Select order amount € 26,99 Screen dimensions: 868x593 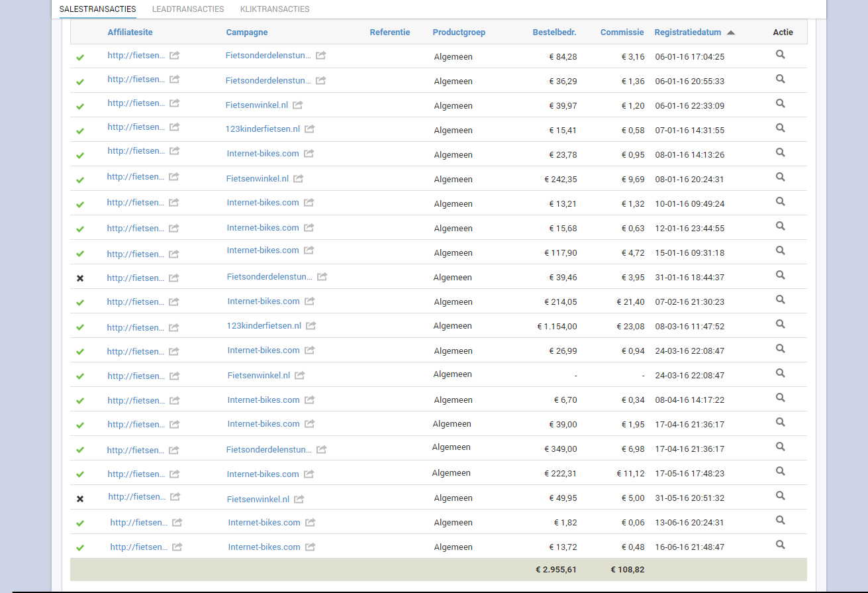(563, 351)
